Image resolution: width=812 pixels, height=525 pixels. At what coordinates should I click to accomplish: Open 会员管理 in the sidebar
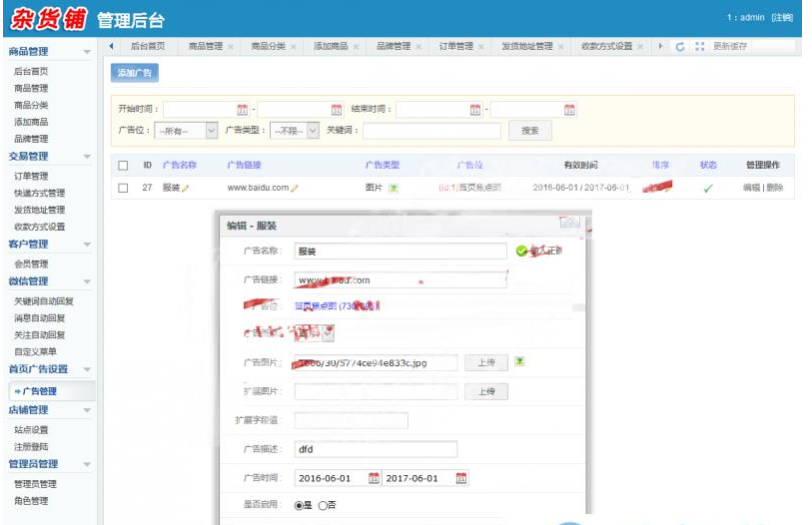(31, 263)
